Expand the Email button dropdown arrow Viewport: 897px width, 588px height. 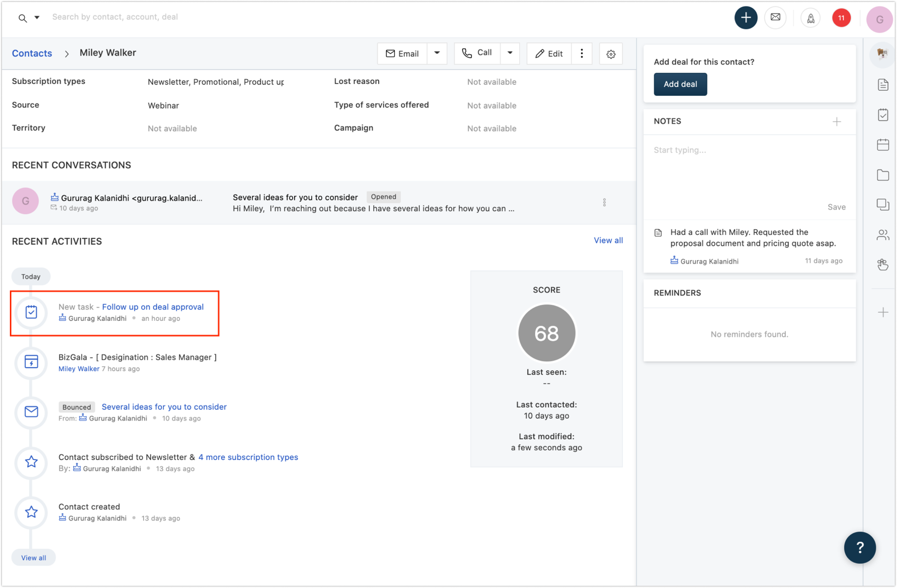pos(437,53)
